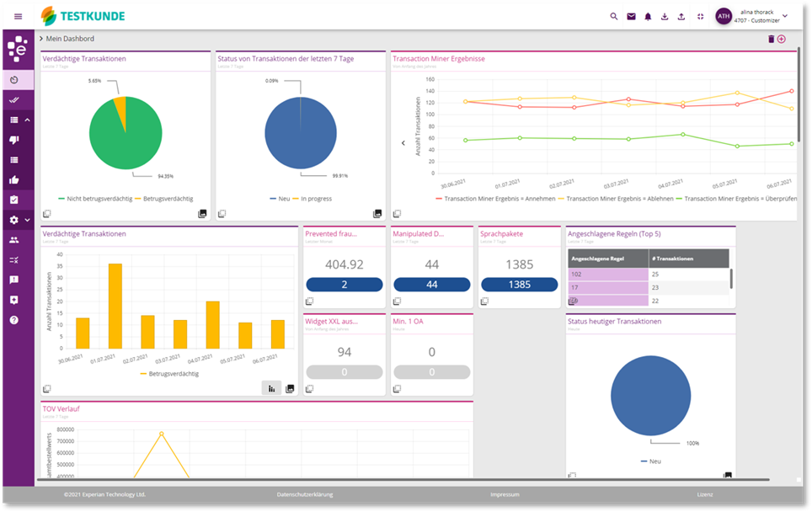Export image of Verdächtige Transaktionen pie widget
This screenshot has height=512, width=812.
[202, 213]
